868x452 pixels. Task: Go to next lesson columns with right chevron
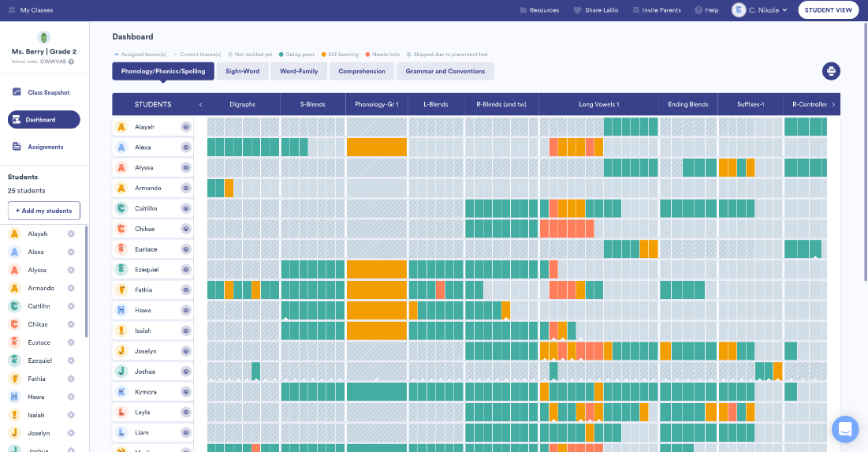point(833,104)
